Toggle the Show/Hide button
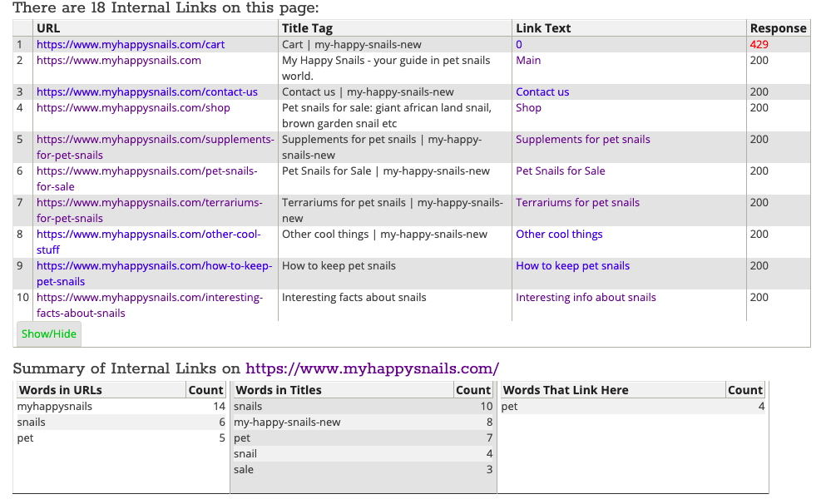826x504 pixels. pos(49,334)
